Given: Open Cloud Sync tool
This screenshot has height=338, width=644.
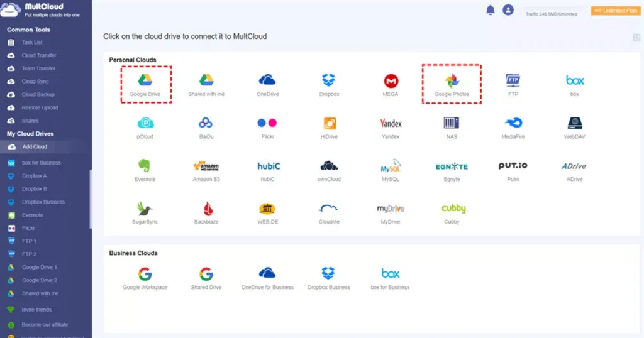Looking at the screenshot, I should (35, 82).
